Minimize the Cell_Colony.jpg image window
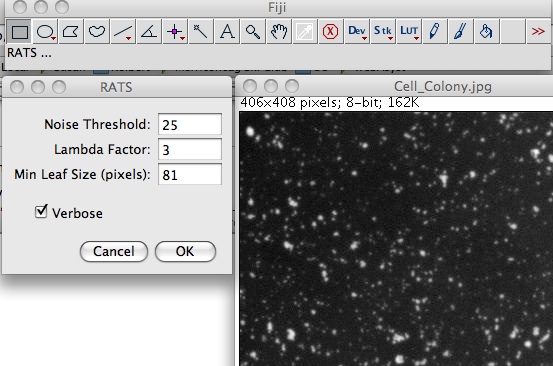The image size is (553, 366). (x=271, y=86)
